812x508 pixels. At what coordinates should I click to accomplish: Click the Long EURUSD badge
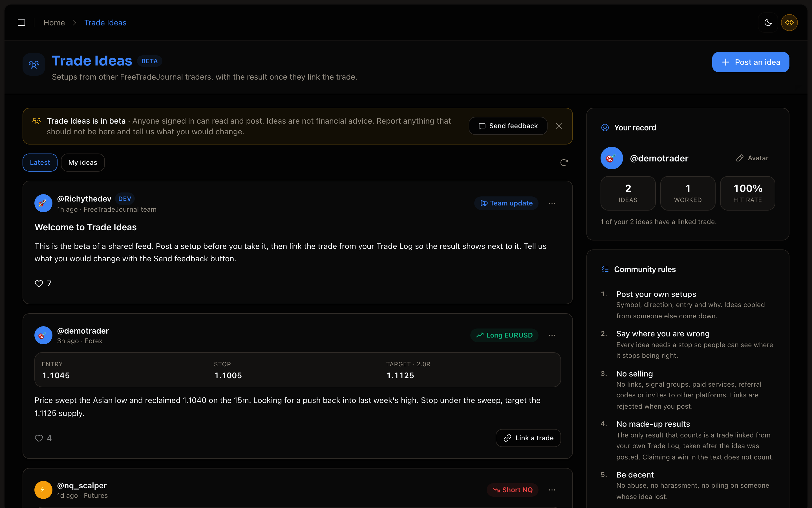coord(504,335)
